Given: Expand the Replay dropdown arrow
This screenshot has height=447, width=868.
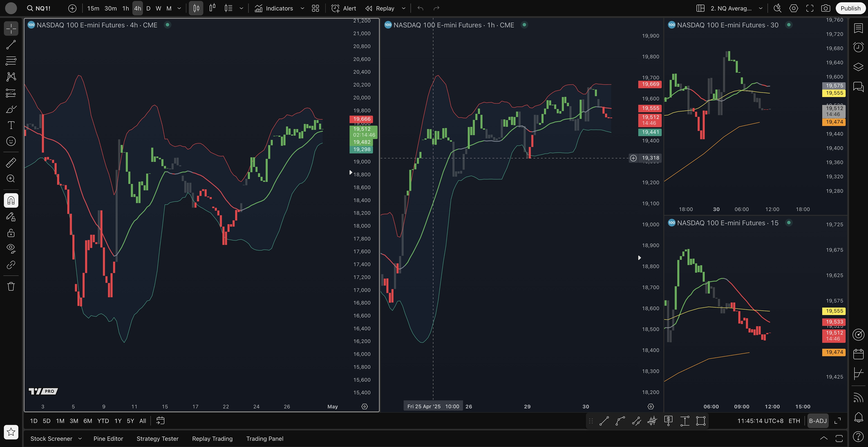Looking at the screenshot, I should (404, 8).
